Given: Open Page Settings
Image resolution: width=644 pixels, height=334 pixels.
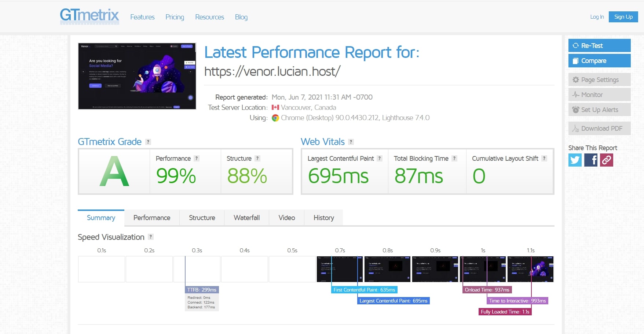Looking at the screenshot, I should 600,79.
